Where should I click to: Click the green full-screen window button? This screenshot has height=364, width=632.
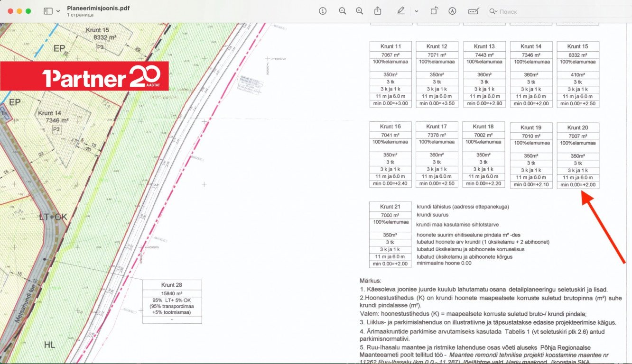pyautogui.click(x=28, y=11)
